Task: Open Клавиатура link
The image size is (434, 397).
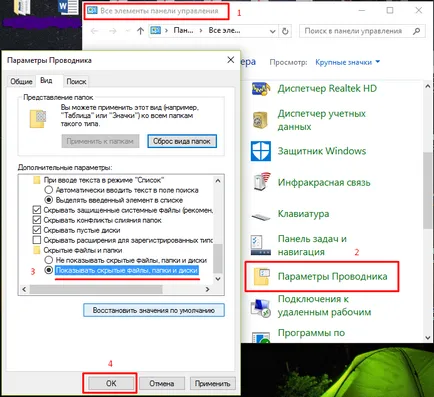Action: 304,214
